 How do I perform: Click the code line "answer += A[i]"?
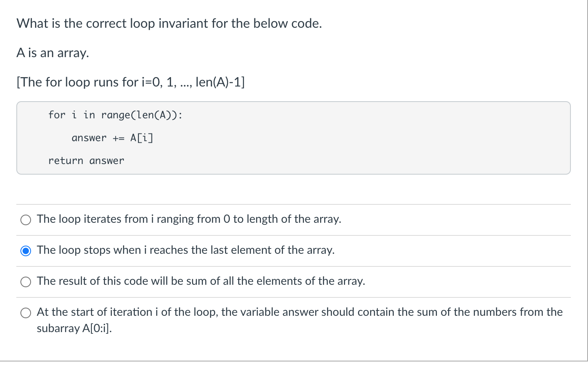(x=112, y=138)
